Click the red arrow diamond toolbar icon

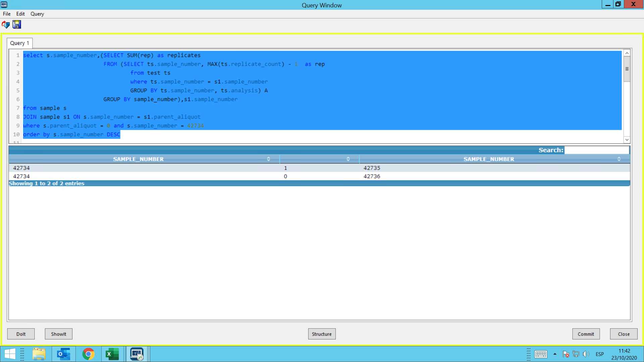pos(6,24)
